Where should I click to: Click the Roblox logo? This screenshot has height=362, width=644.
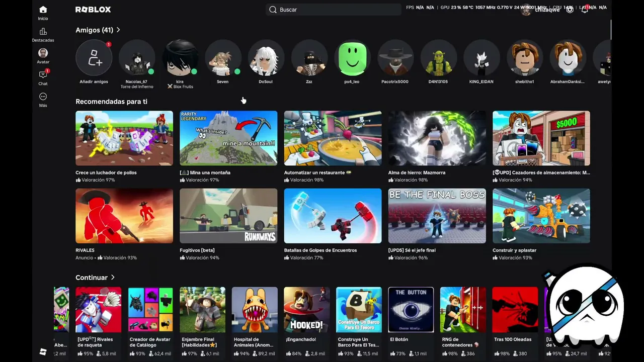(x=93, y=10)
